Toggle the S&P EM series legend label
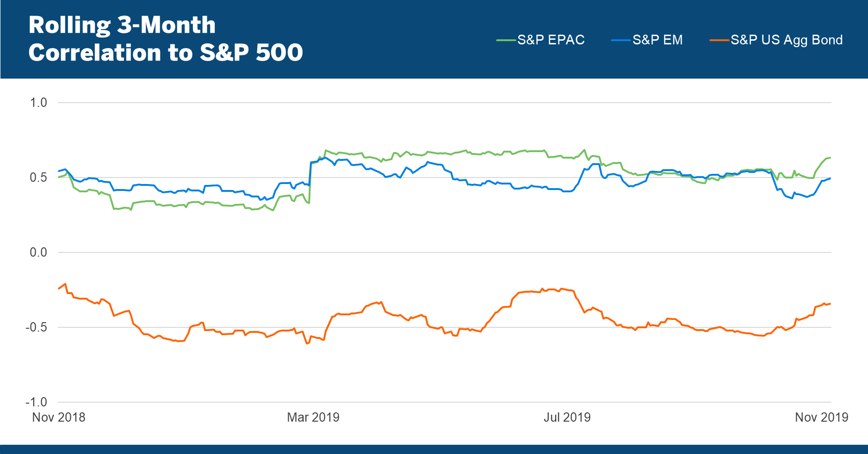Viewport: 868px width, 454px height. click(657, 40)
